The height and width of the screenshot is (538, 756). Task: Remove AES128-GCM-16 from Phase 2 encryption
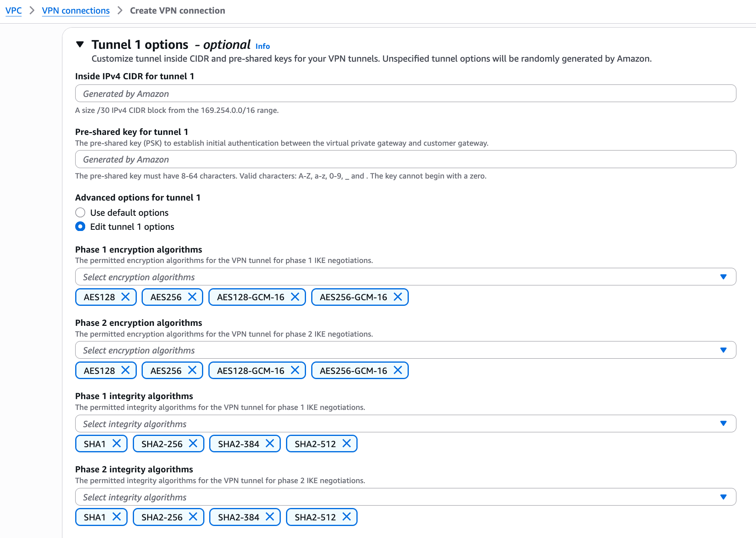pyautogui.click(x=295, y=370)
